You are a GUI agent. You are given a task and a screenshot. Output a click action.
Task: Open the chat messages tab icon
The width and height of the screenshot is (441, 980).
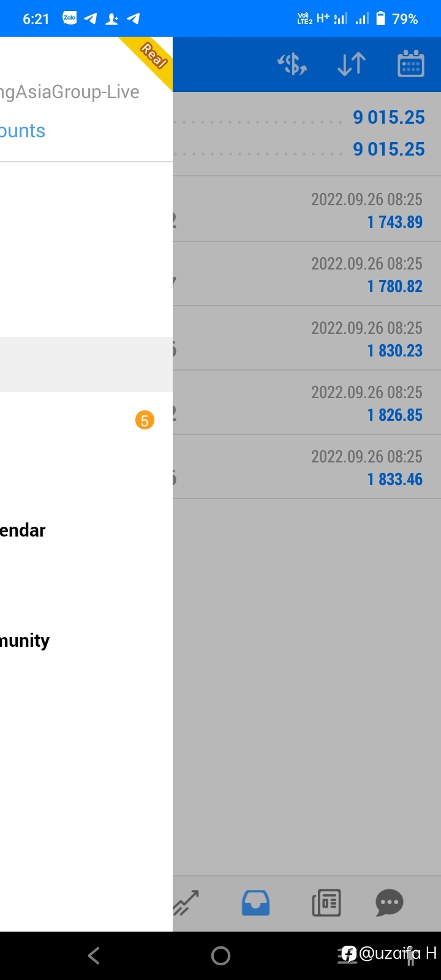click(390, 903)
